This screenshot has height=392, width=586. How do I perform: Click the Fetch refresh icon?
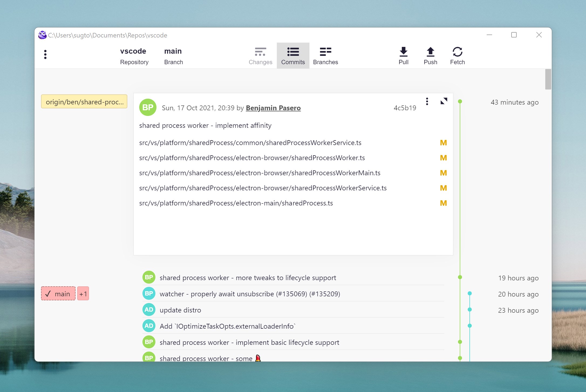[457, 52]
